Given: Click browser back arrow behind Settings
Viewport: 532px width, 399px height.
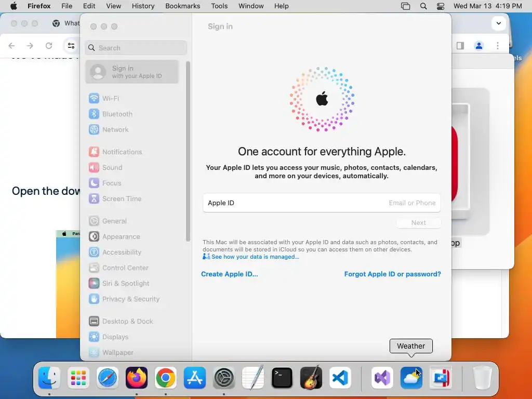Looking at the screenshot, I should click(x=11, y=46).
